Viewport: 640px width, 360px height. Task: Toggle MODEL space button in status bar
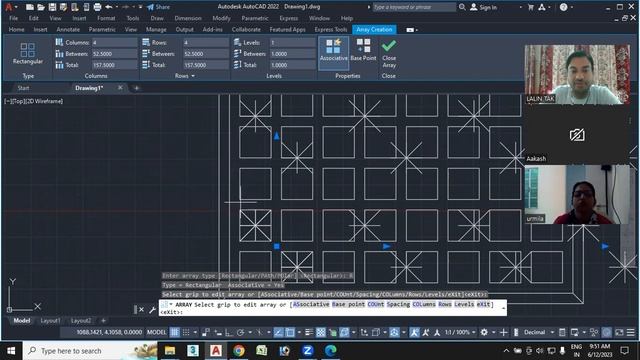click(156, 332)
